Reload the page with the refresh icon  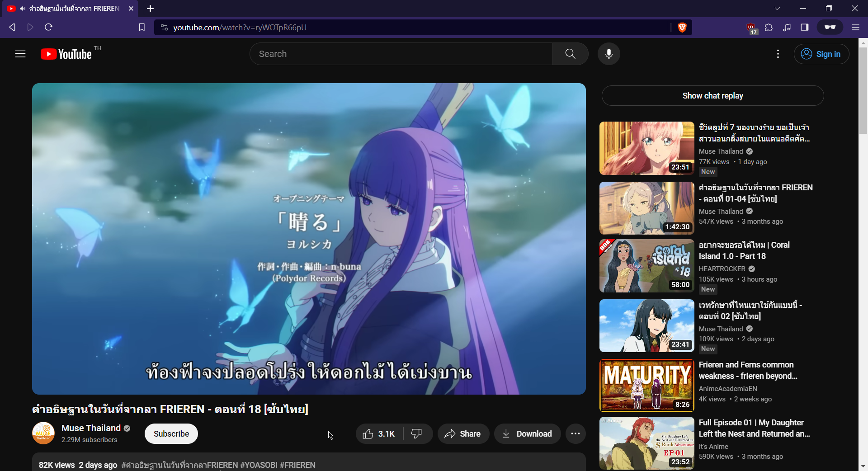pos(48,27)
